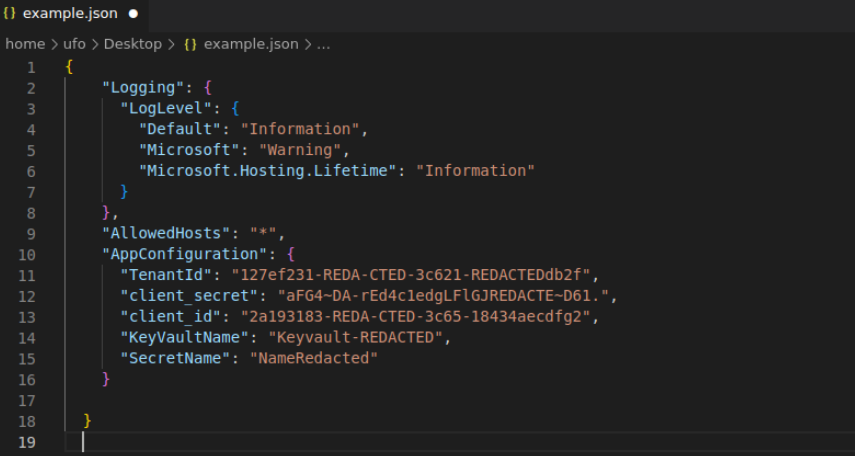Click the "NameRedacted" value on line 15
Viewport: 855px width, 456px height.
click(x=314, y=358)
